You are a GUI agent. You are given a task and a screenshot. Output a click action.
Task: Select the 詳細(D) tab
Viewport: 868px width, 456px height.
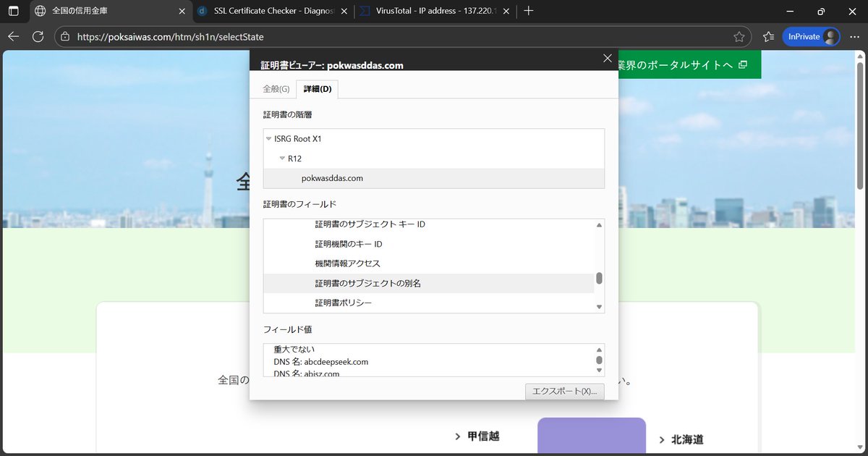pyautogui.click(x=318, y=89)
